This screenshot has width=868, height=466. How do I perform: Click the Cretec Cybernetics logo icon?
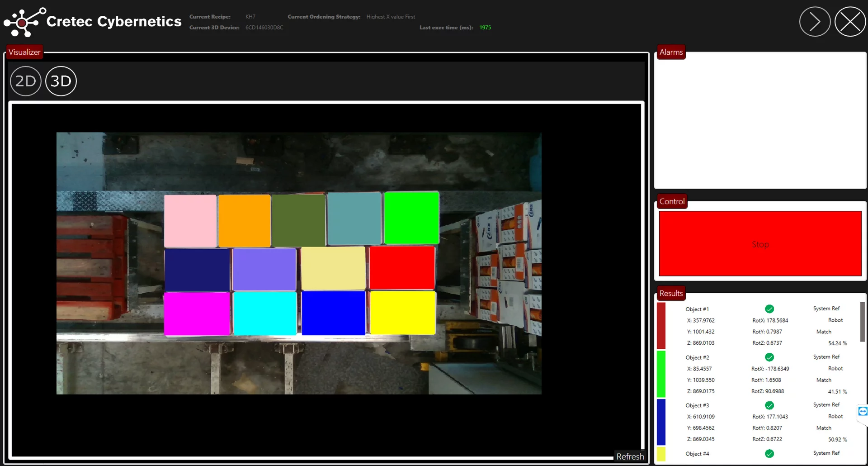pos(24,22)
